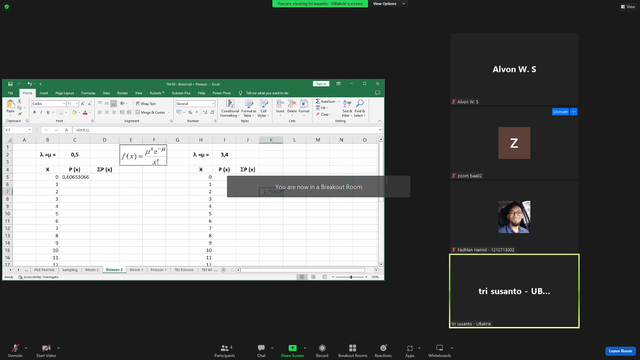Expand the Apps options arrow

pyautogui.click(x=419, y=348)
